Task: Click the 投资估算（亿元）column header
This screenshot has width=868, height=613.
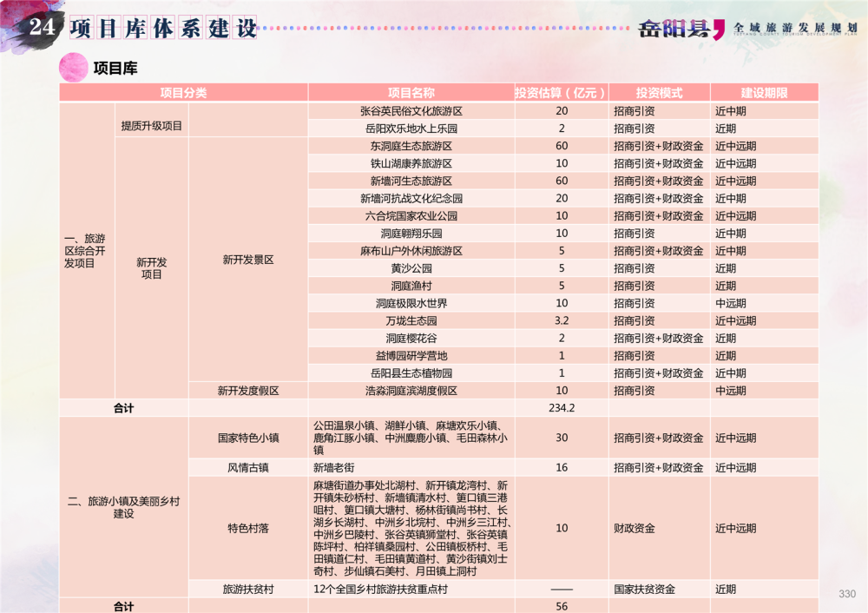Action: (561, 93)
